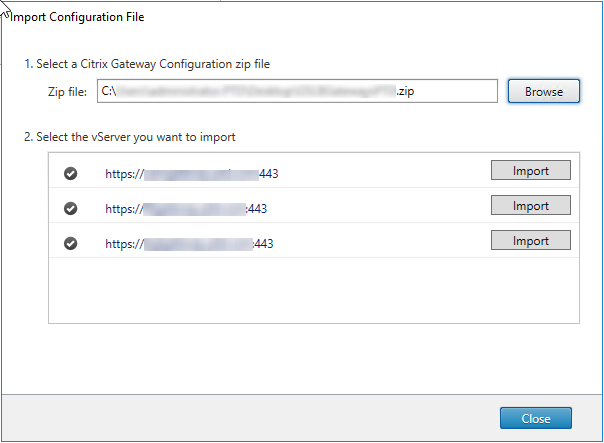The height and width of the screenshot is (443, 604).
Task: Click the gray footer area left of Close
Action: 250,418
